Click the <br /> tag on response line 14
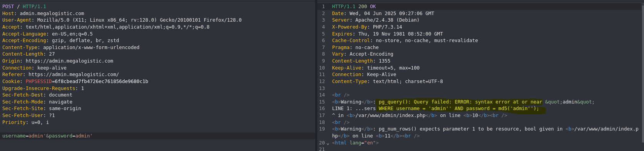 pyautogui.click(x=341, y=95)
